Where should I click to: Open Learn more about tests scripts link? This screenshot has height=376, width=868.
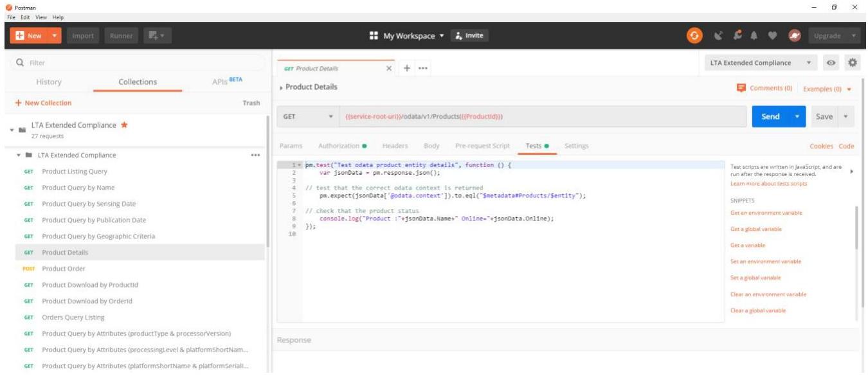click(769, 184)
